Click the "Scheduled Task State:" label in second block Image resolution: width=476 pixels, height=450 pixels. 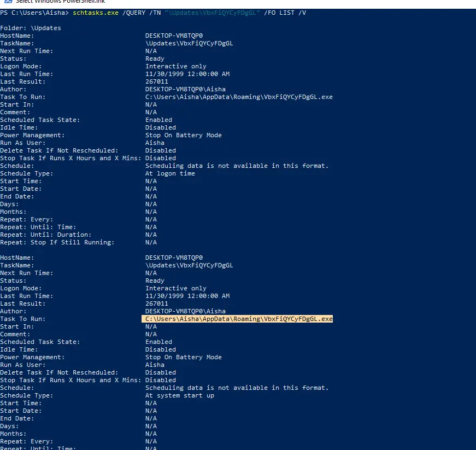[40, 342]
